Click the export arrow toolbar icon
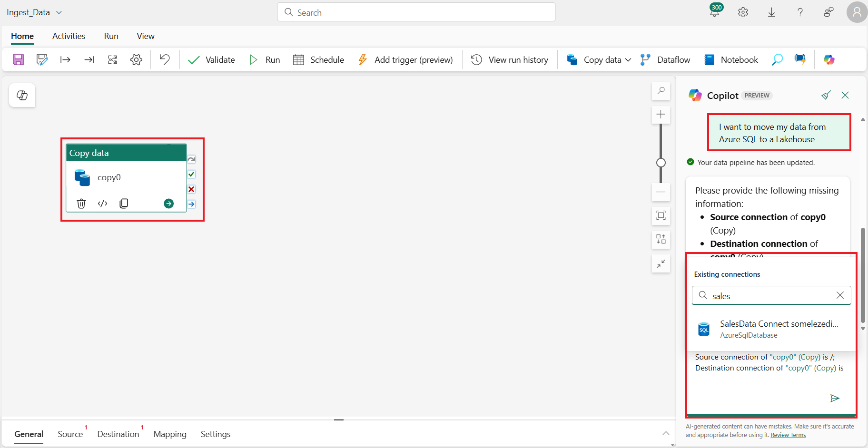Viewport: 868px width, 448px height. (65, 59)
